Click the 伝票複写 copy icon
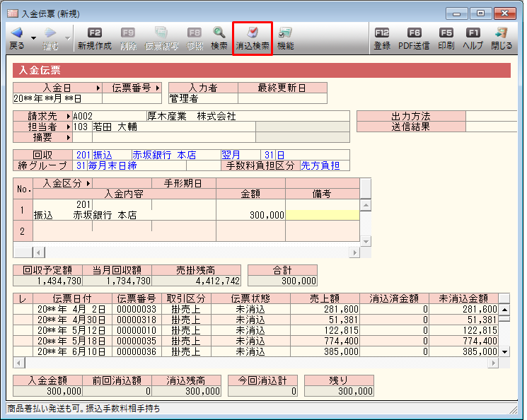This screenshot has height=420, width=527. [x=161, y=33]
